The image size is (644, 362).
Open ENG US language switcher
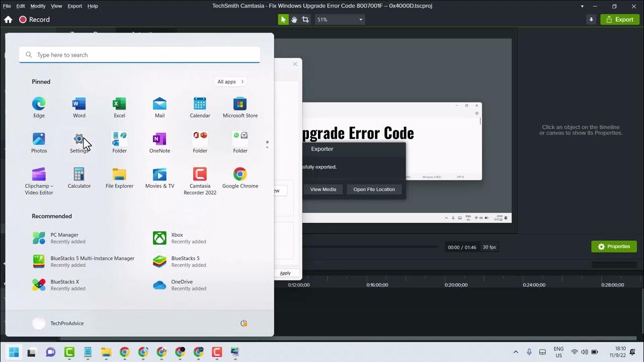(x=558, y=352)
